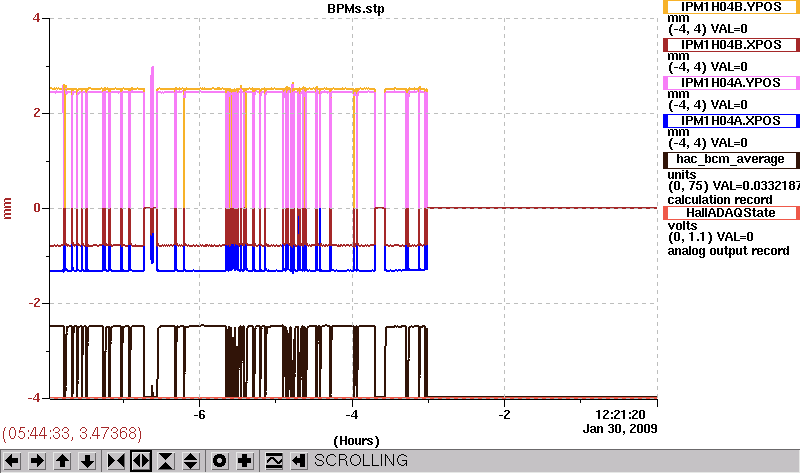800x473 pixels.
Task: Zoom out on the vertical axis
Action: click(191, 461)
